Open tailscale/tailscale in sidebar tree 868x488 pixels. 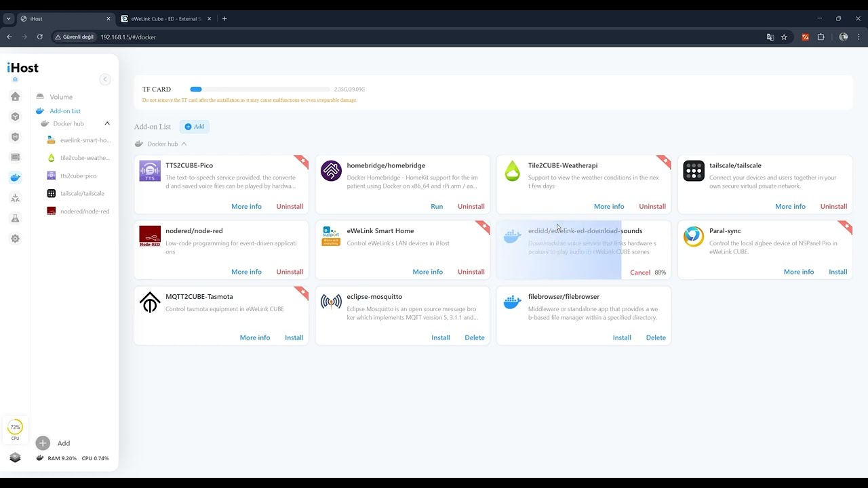(82, 193)
